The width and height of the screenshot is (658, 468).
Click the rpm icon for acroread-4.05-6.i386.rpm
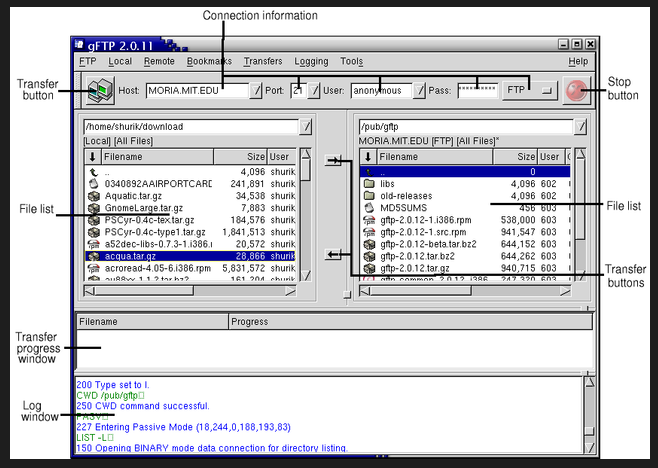click(94, 268)
